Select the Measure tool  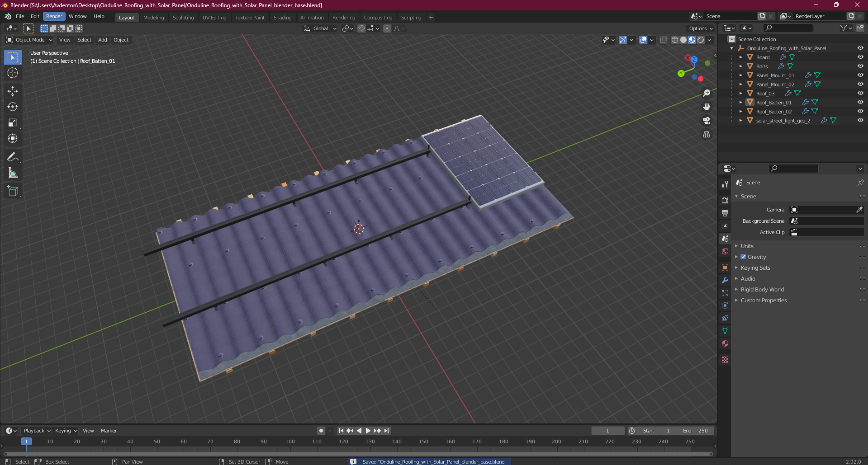[x=13, y=173]
